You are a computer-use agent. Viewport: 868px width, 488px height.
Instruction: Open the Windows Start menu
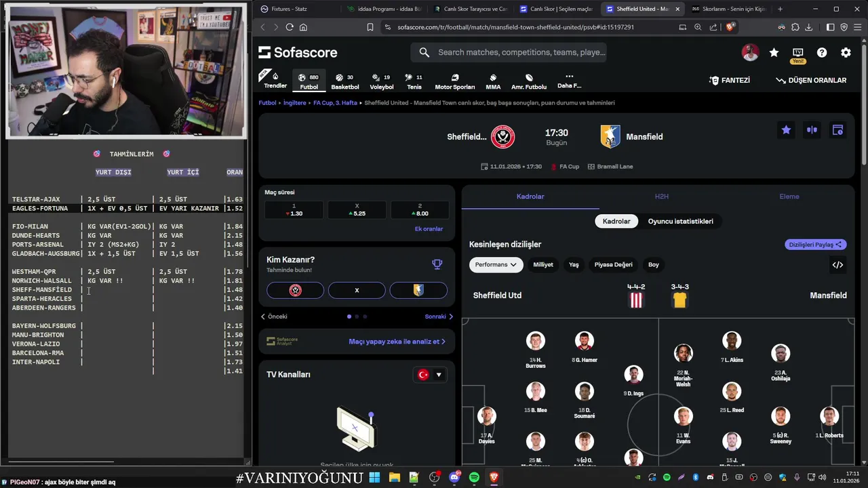point(374,478)
